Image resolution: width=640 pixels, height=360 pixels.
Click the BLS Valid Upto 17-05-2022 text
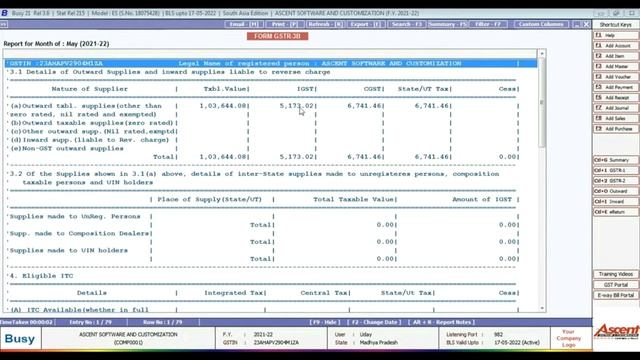(493, 342)
